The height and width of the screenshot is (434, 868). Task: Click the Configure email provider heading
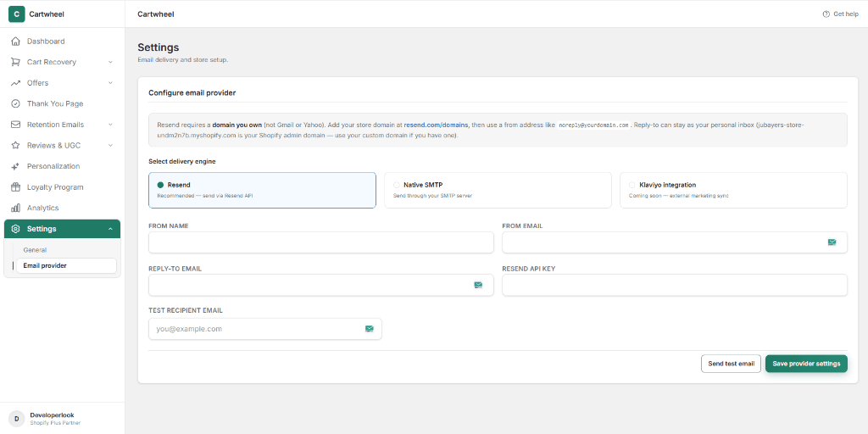192,93
